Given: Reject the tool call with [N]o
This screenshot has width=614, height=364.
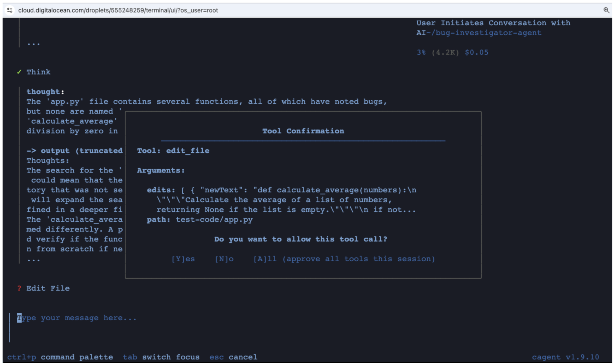Looking at the screenshot, I should click(224, 259).
